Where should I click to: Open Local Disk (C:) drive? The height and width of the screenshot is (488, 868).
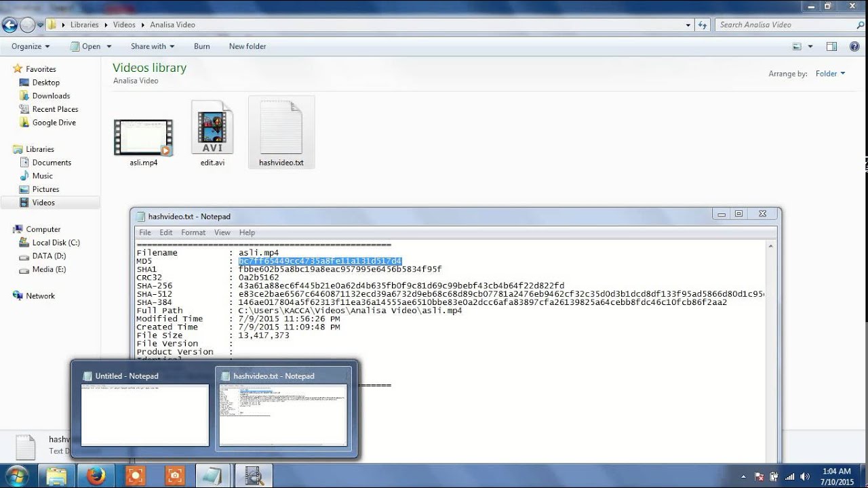pos(56,243)
